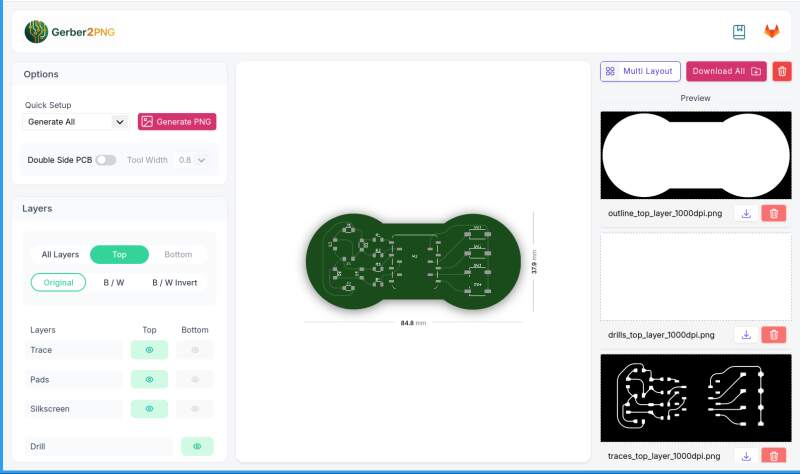Click the outline_top_layer_1000dpi.png filename
Viewport: 800px width, 474px height.
[x=665, y=213]
